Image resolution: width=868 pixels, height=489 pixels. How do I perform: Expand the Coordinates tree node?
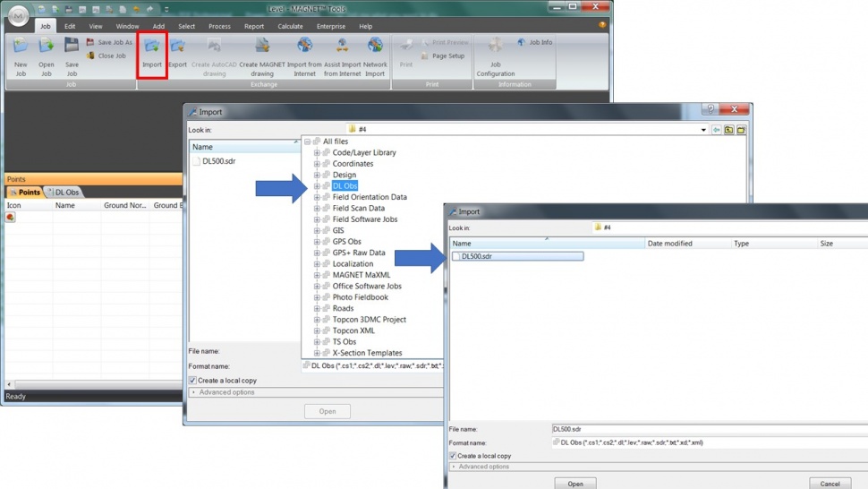(x=317, y=164)
